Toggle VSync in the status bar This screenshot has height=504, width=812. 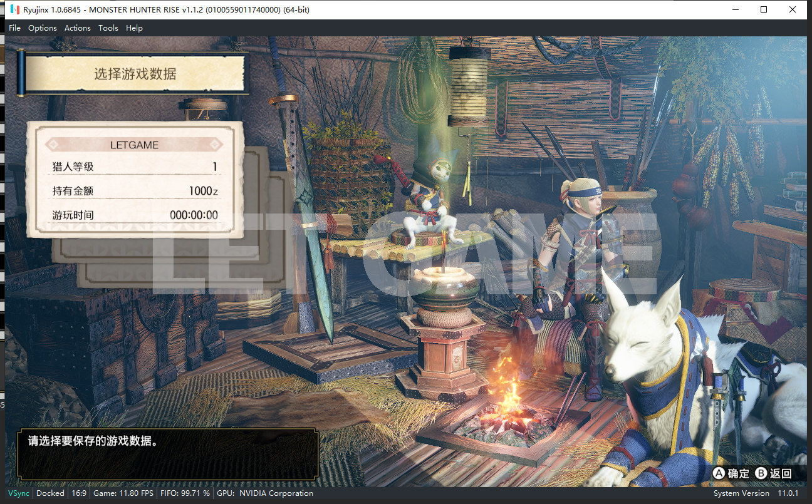click(x=18, y=493)
